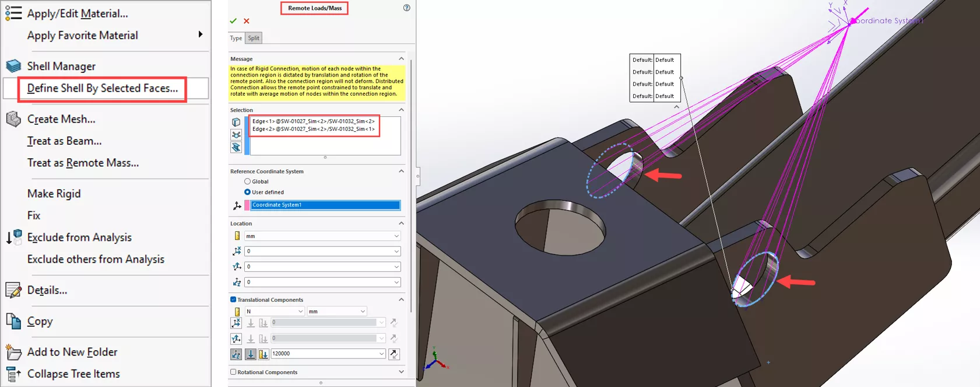Select Edge<2> entry in selection list
This screenshot has width=980, height=387.
(x=314, y=129)
